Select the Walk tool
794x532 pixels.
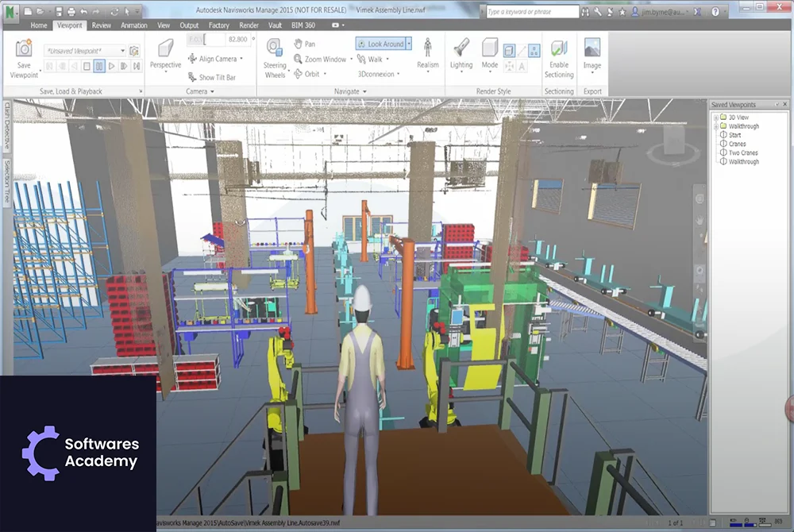tap(370, 60)
